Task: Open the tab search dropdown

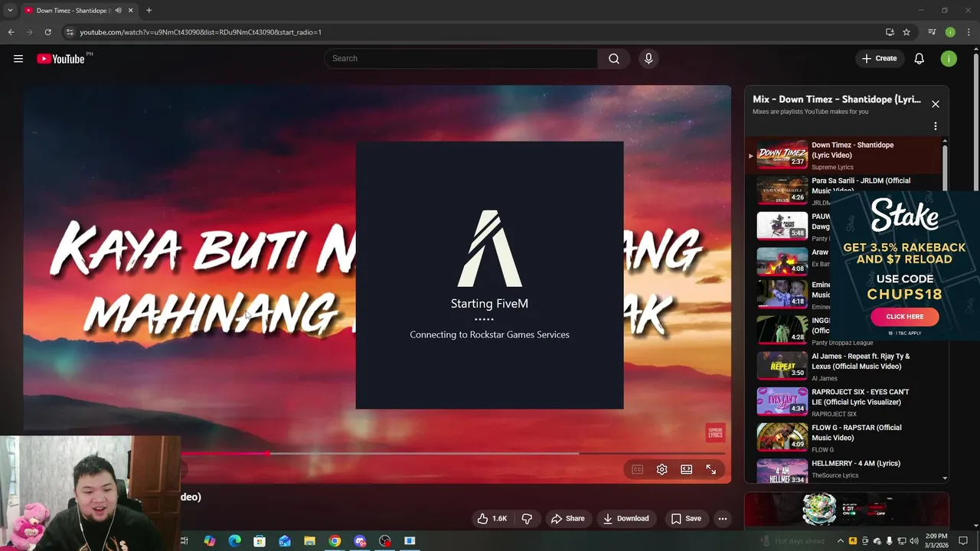Action: (x=10, y=11)
